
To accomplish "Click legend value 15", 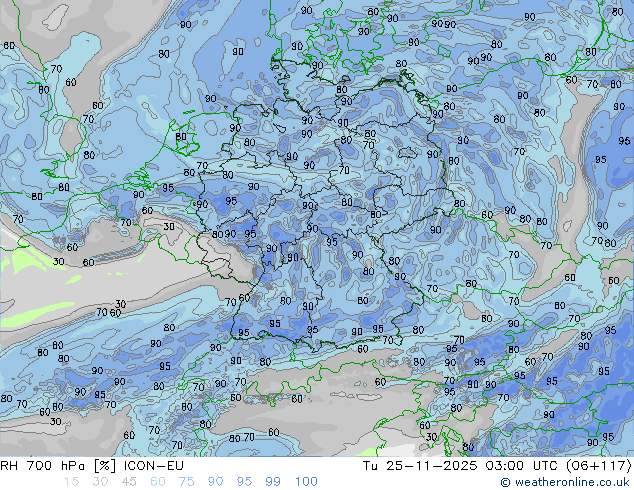I will pyautogui.click(x=71, y=482).
